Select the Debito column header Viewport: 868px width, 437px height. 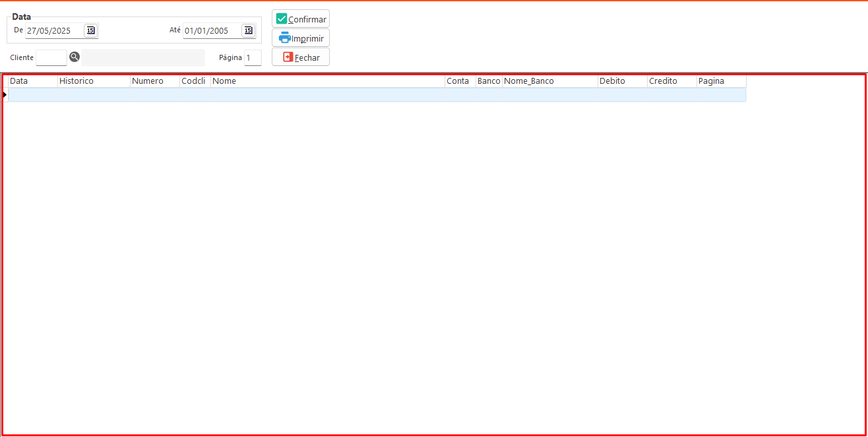622,81
